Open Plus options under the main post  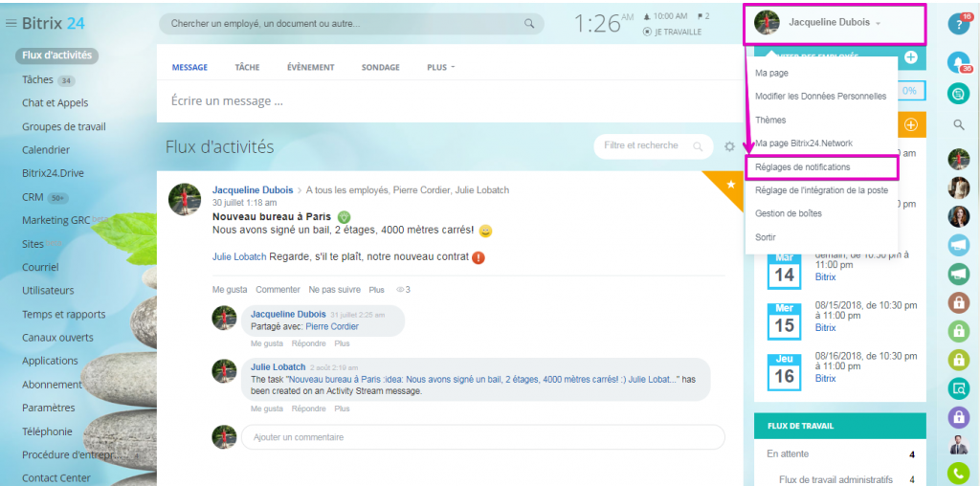click(x=377, y=290)
